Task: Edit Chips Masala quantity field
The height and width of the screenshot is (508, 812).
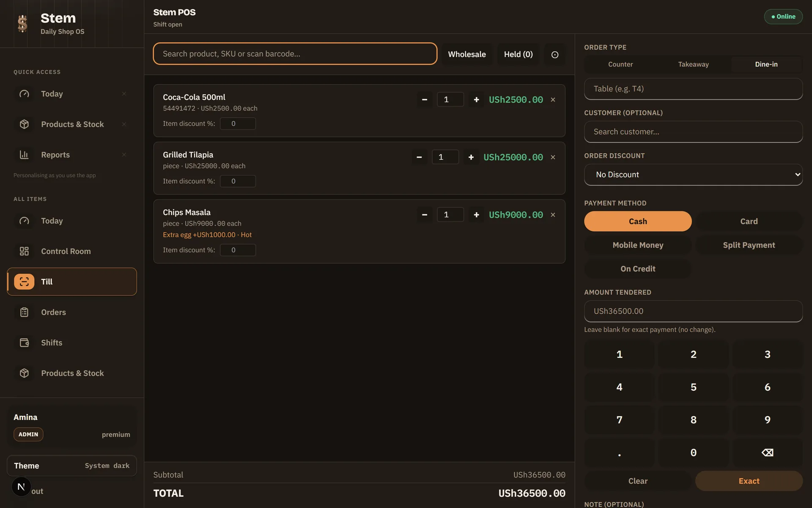Action: pyautogui.click(x=450, y=215)
